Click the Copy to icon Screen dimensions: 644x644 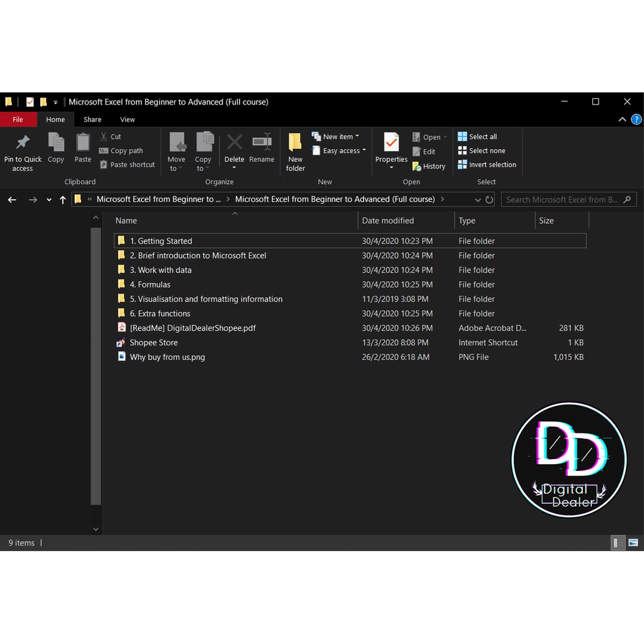click(204, 142)
